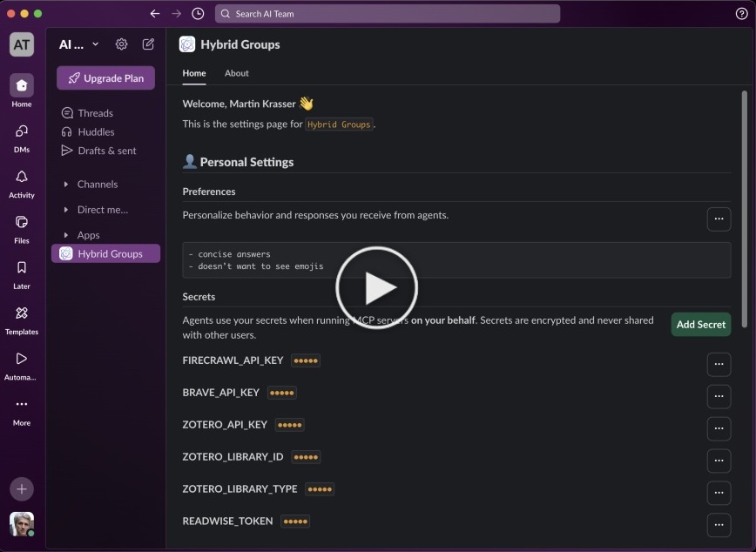Open DMs from the sidebar rail

(22, 138)
